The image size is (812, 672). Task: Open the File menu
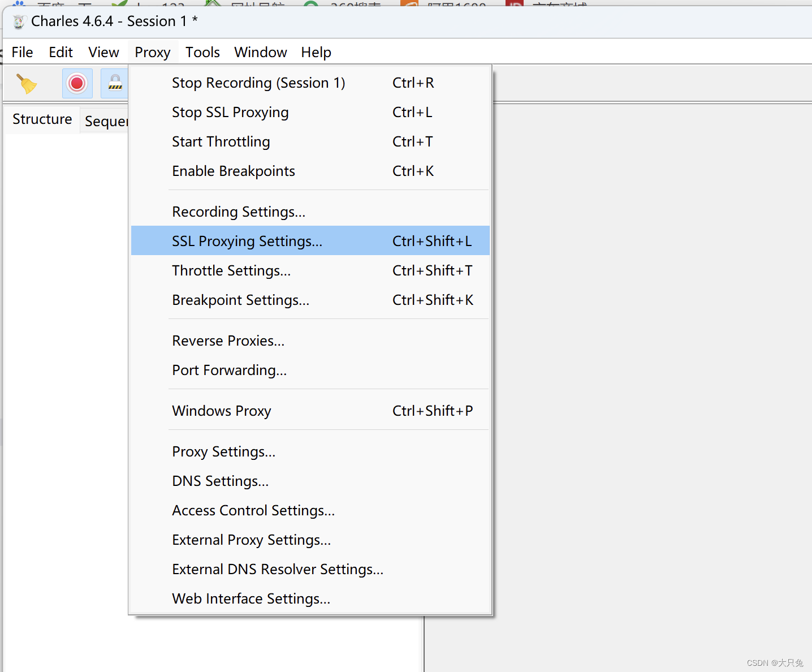pyautogui.click(x=23, y=53)
